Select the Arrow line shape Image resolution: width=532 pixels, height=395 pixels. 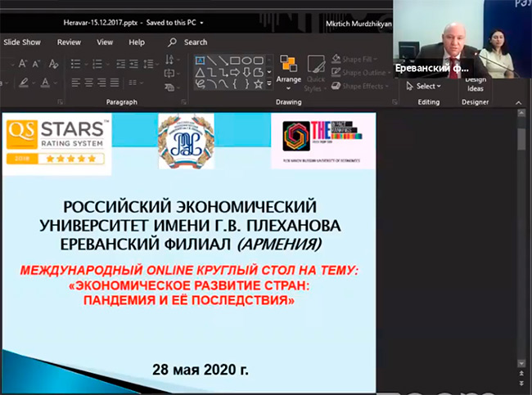tap(223, 61)
